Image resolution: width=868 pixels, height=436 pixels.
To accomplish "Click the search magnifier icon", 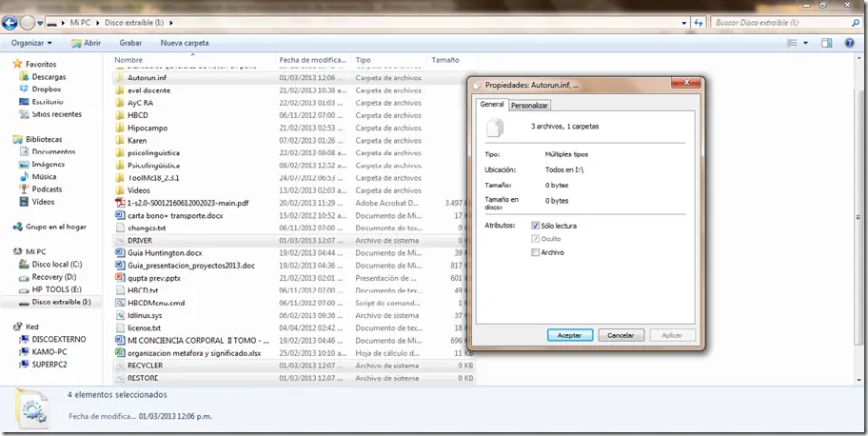I will 856,23.
